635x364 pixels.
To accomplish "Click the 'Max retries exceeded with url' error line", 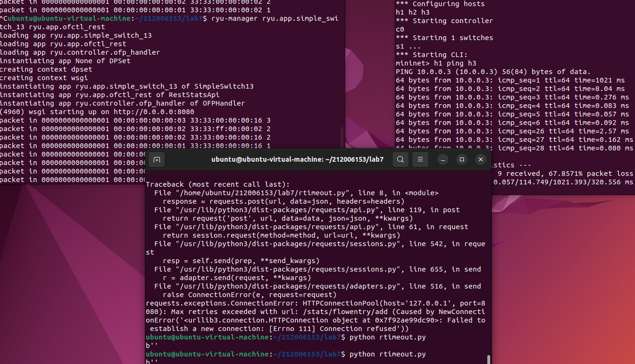I will (x=316, y=312).
